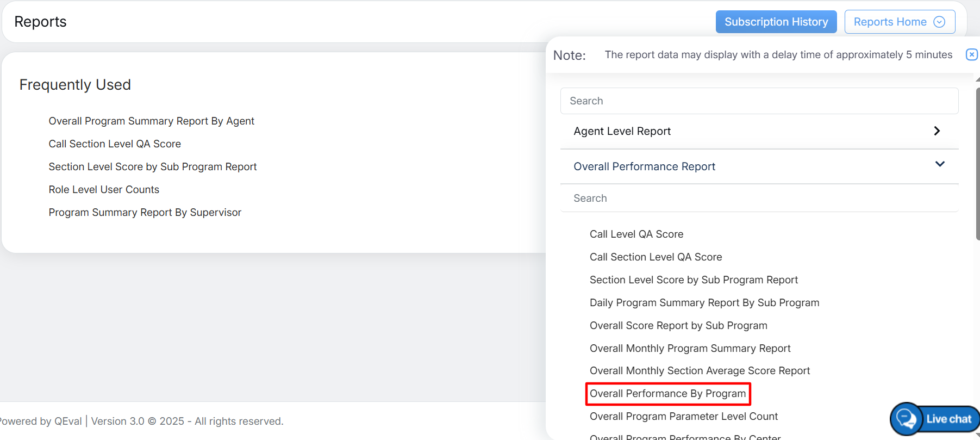Open the Reports Home dropdown

(x=899, y=22)
